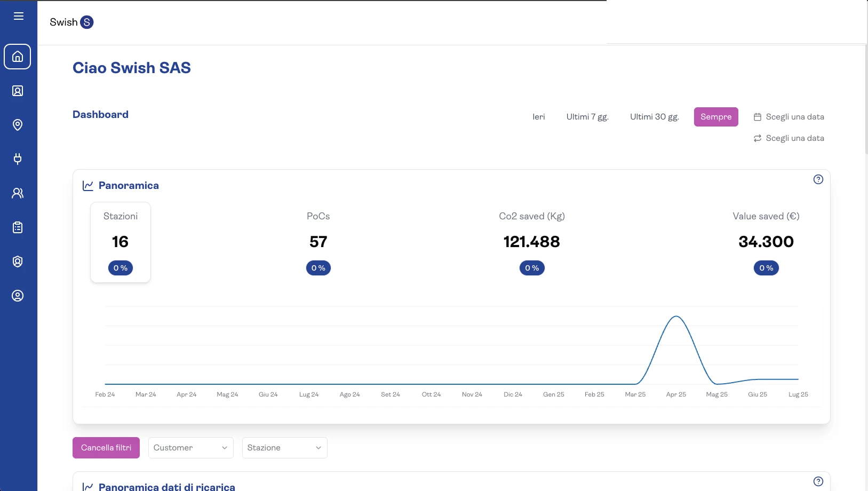This screenshot has width=868, height=491.
Task: Select the PoCs metric
Action: point(318,242)
